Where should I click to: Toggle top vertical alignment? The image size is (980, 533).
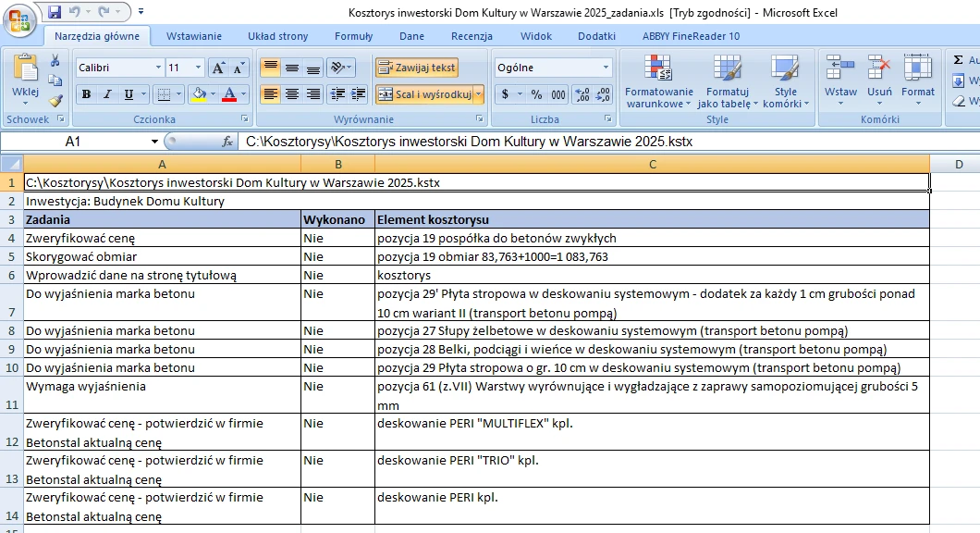[x=270, y=68]
